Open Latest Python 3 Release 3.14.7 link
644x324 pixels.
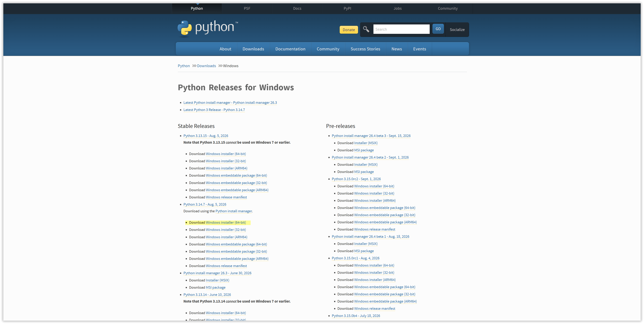point(214,110)
